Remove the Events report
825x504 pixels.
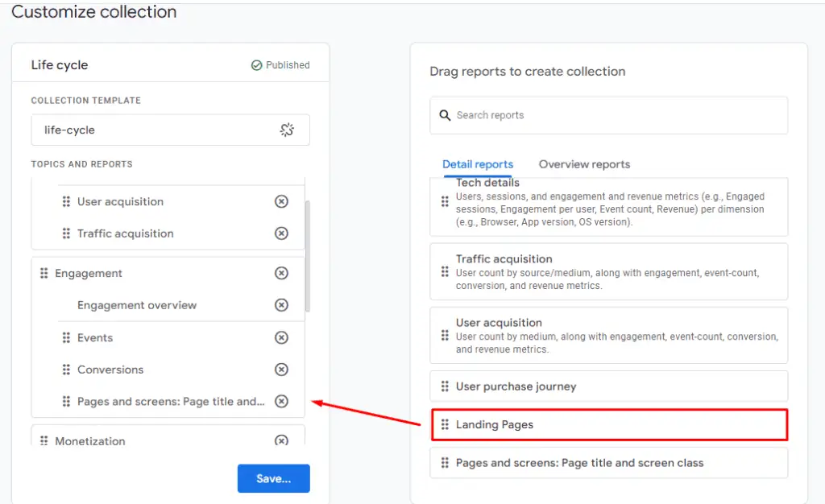(x=281, y=337)
